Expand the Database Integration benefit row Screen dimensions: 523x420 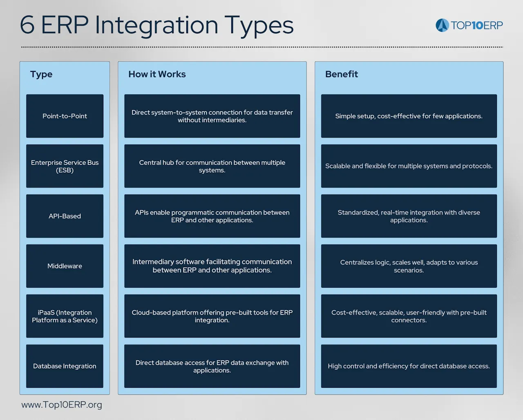coord(409,366)
